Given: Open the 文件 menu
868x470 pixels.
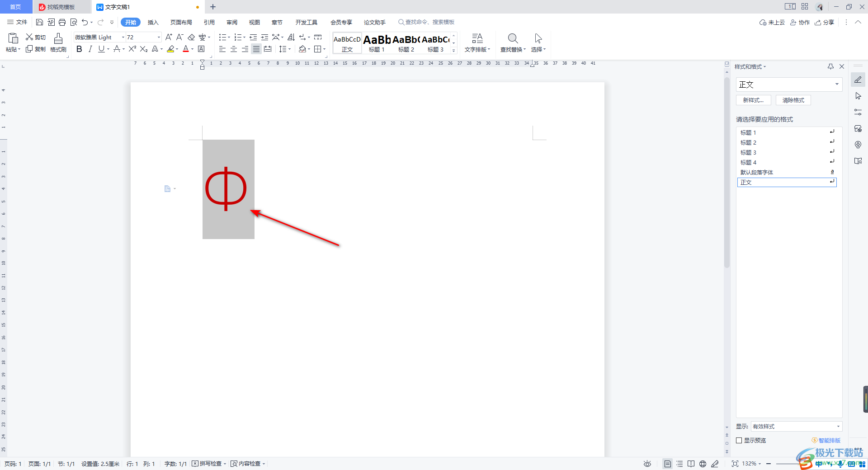Looking at the screenshot, I should (17, 22).
